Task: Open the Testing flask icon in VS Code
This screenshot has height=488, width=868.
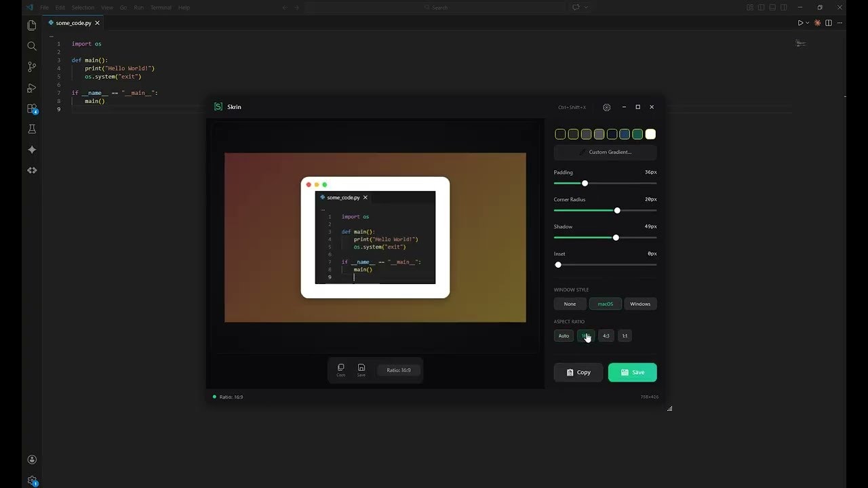Action: [x=32, y=129]
